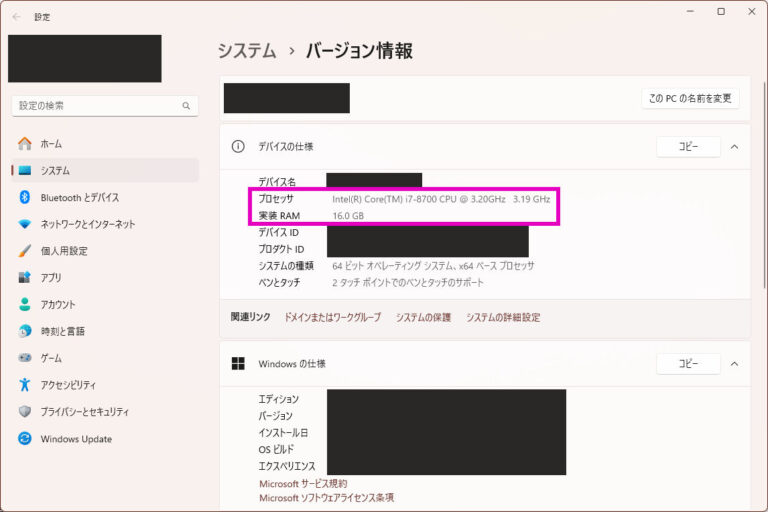Open the アクセシビリティ figure icon
The height and width of the screenshot is (512, 768).
(x=24, y=385)
